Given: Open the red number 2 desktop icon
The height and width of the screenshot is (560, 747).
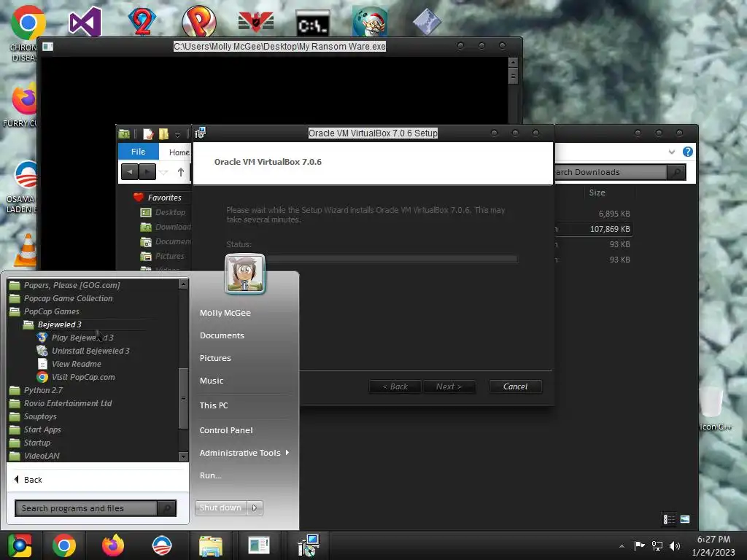Looking at the screenshot, I should (142, 21).
